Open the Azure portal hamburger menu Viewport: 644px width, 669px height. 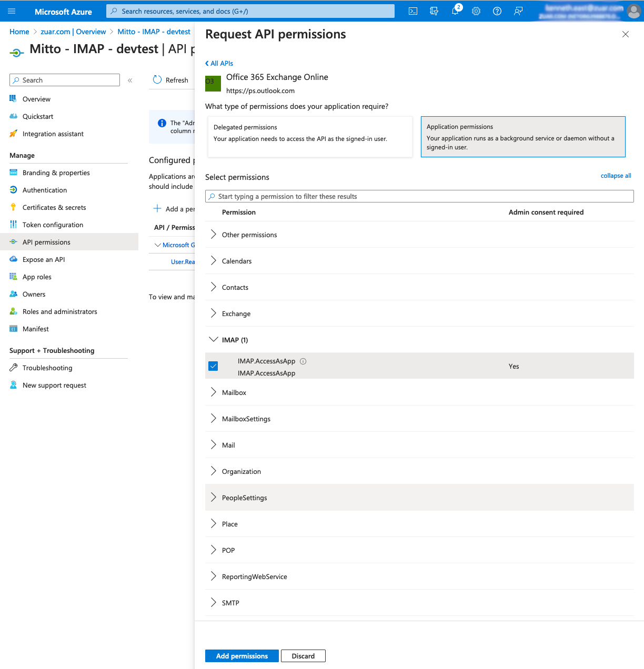[12, 11]
